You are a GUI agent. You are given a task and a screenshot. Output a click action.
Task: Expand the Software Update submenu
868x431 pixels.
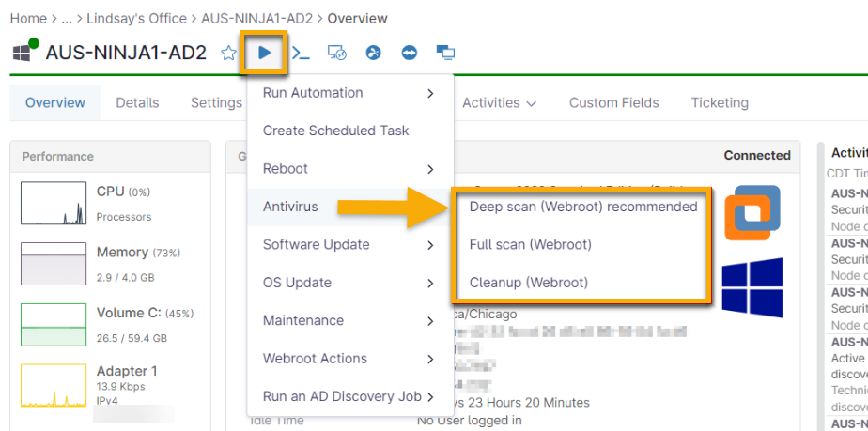click(x=349, y=245)
